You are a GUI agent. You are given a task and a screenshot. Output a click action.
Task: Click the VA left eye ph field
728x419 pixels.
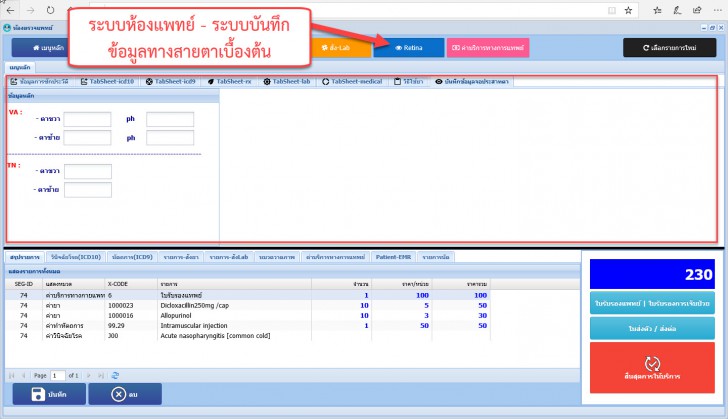pyautogui.click(x=170, y=137)
